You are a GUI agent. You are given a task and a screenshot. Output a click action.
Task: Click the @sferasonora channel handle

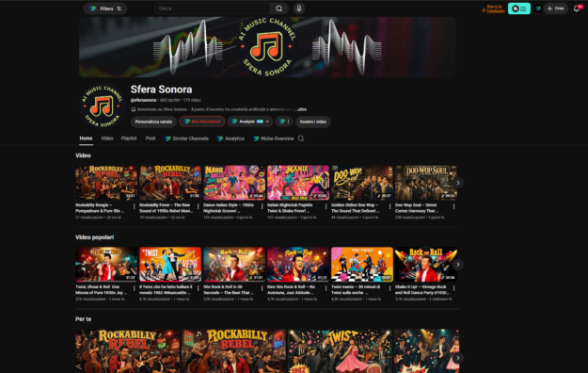(143, 100)
